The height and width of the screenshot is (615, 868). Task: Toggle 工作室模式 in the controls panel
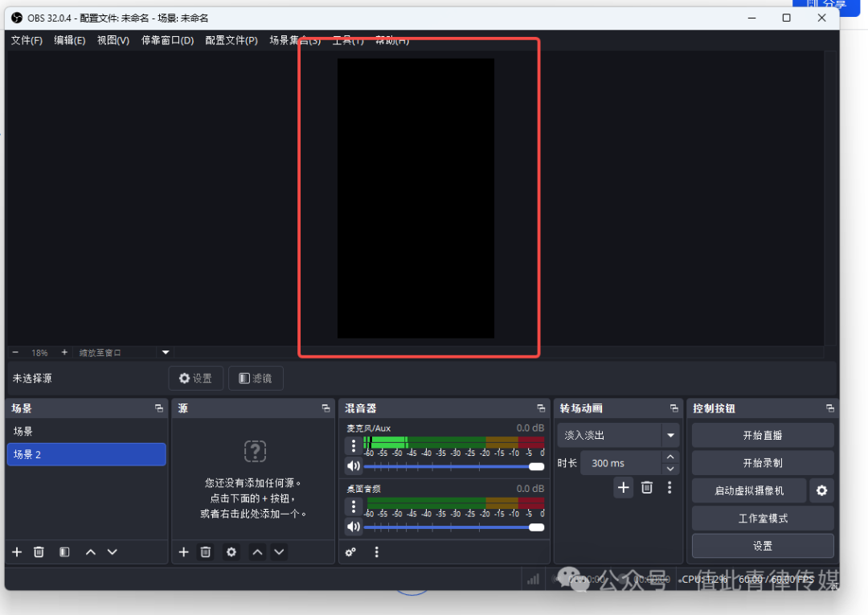763,519
